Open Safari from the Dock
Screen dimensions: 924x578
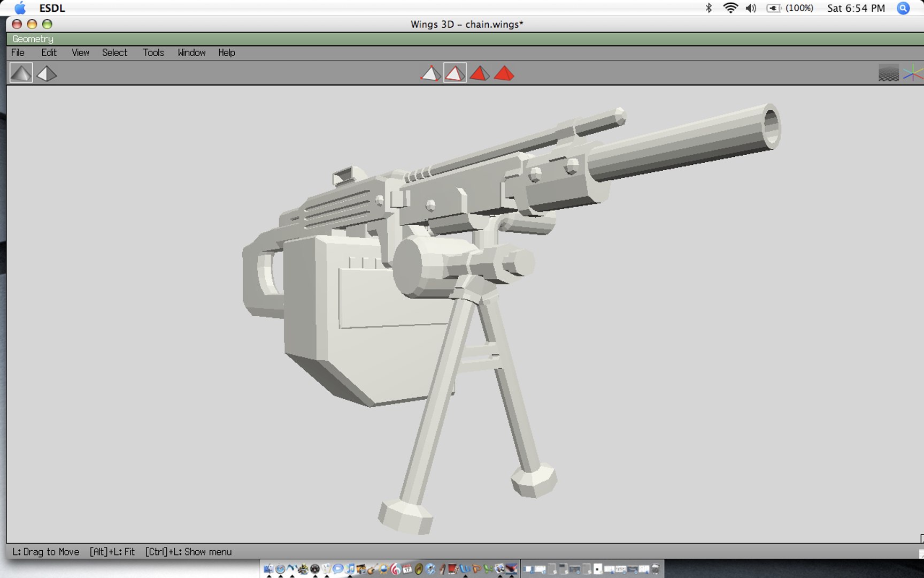[x=280, y=568]
